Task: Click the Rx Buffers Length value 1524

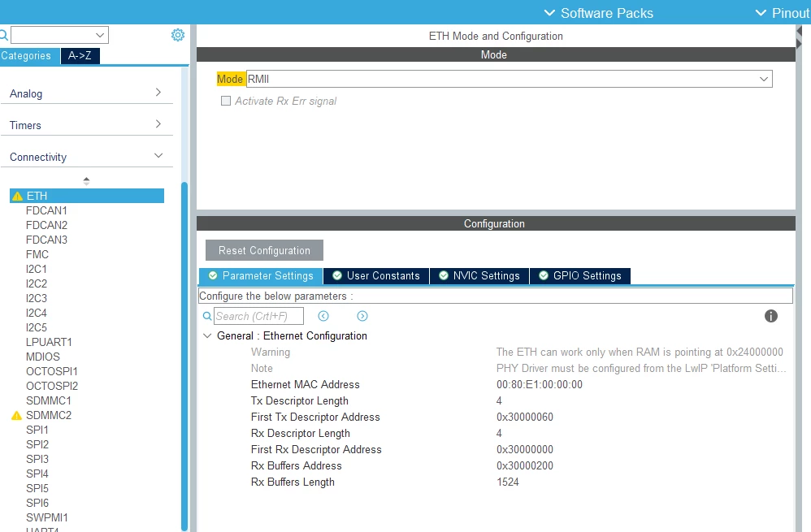Action: tap(508, 482)
